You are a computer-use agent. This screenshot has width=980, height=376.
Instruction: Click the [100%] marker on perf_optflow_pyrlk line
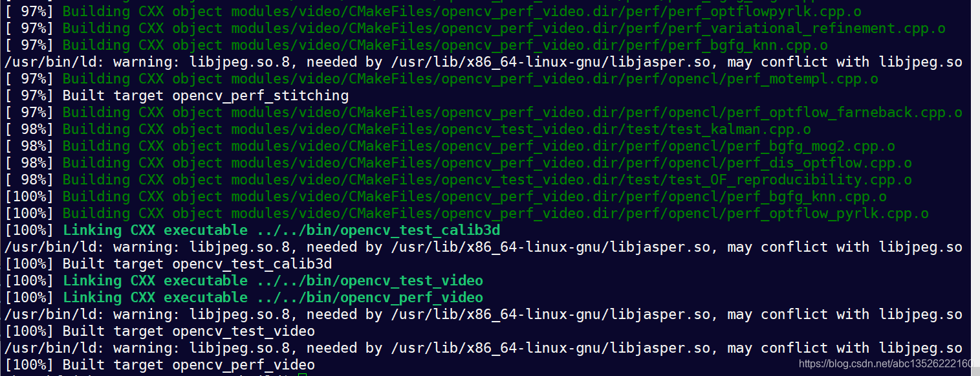coord(30,213)
